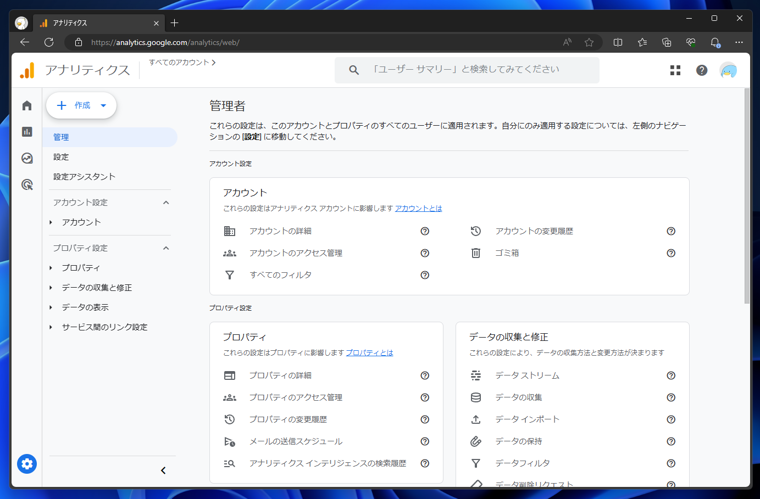Screen dimensions: 760x499
Task: Expand プロパティ tree item in sidebar
Action: point(50,268)
